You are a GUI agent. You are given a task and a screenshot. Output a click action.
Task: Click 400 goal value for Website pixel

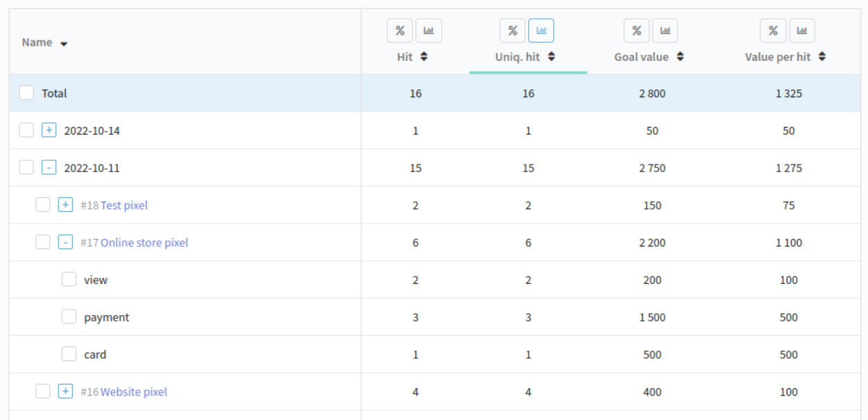pyautogui.click(x=652, y=392)
